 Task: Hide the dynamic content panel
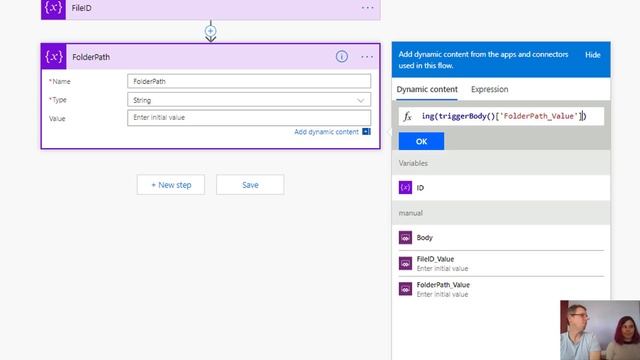pyautogui.click(x=593, y=55)
